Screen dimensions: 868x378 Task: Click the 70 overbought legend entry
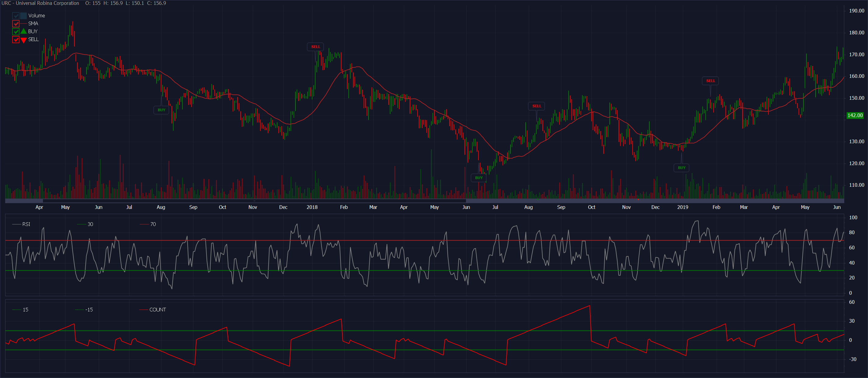pyautogui.click(x=153, y=224)
